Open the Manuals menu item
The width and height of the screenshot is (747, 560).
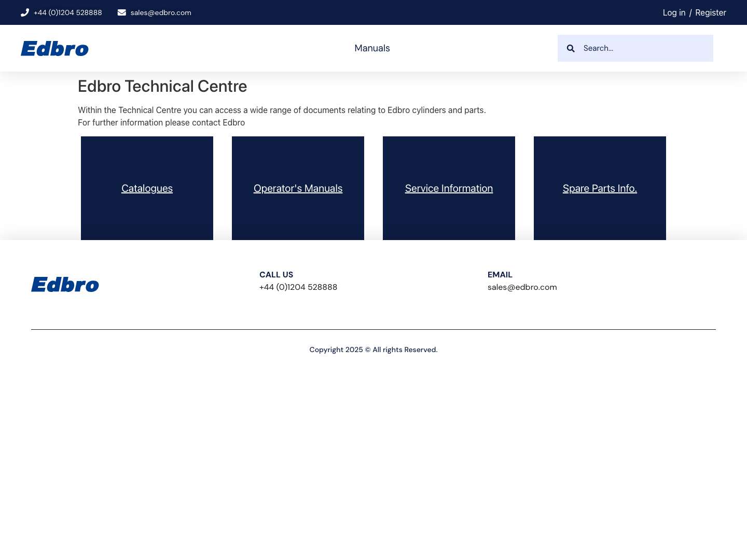[372, 48]
